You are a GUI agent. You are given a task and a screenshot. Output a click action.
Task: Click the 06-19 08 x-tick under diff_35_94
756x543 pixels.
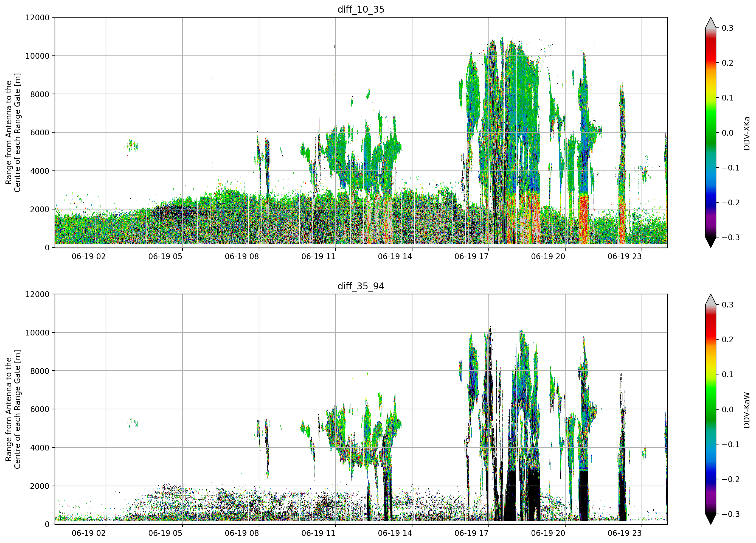click(242, 533)
